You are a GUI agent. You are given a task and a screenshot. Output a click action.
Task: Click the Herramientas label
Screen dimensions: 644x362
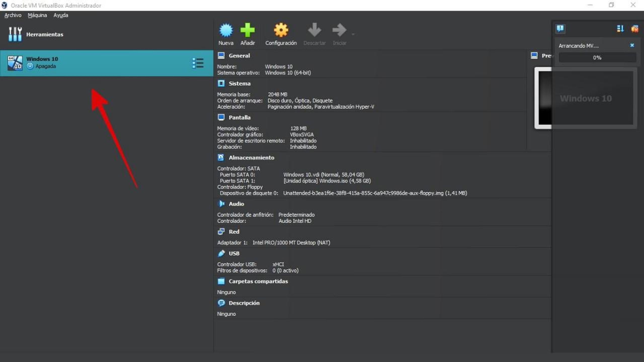(45, 35)
